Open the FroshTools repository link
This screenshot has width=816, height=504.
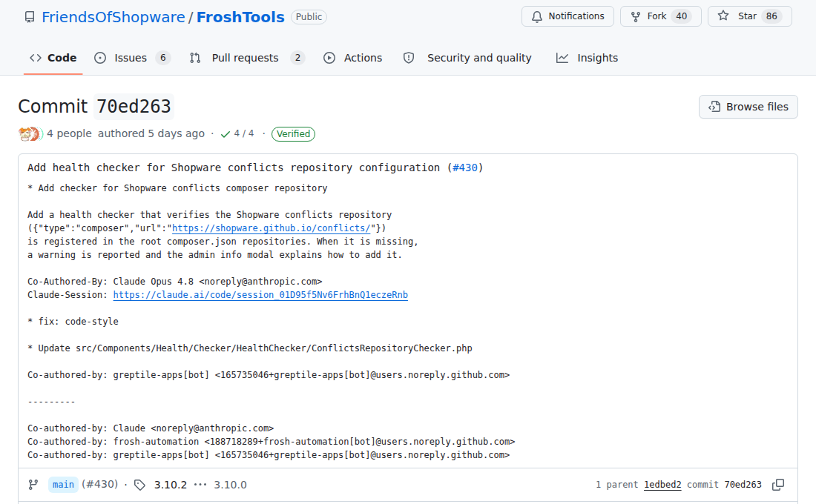[x=240, y=17]
